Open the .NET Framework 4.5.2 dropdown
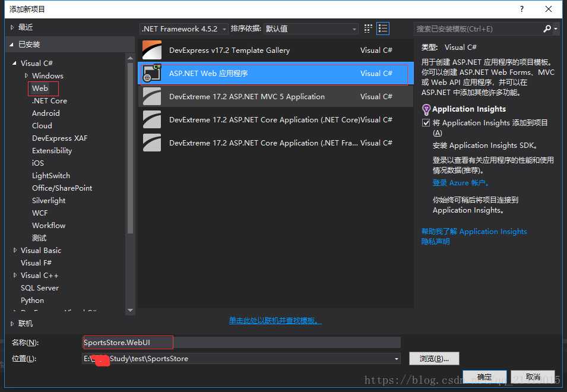Screen dimensions: 567x392 [x=183, y=29]
